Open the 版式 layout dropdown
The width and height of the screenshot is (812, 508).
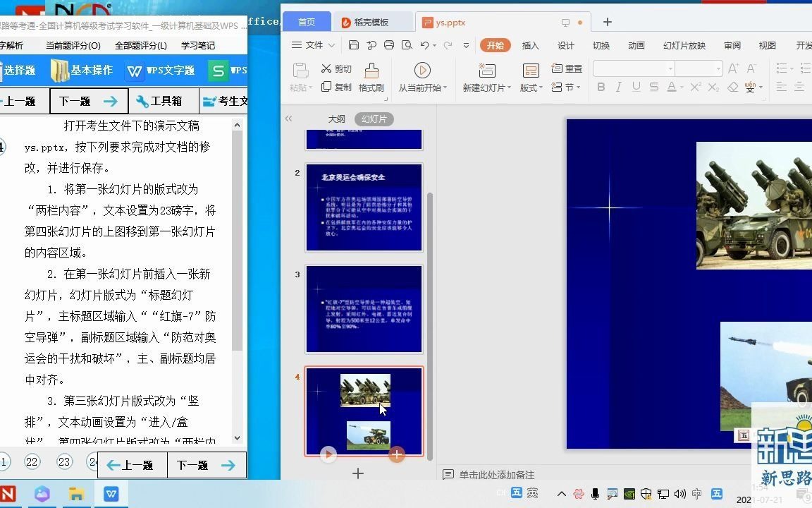point(530,87)
